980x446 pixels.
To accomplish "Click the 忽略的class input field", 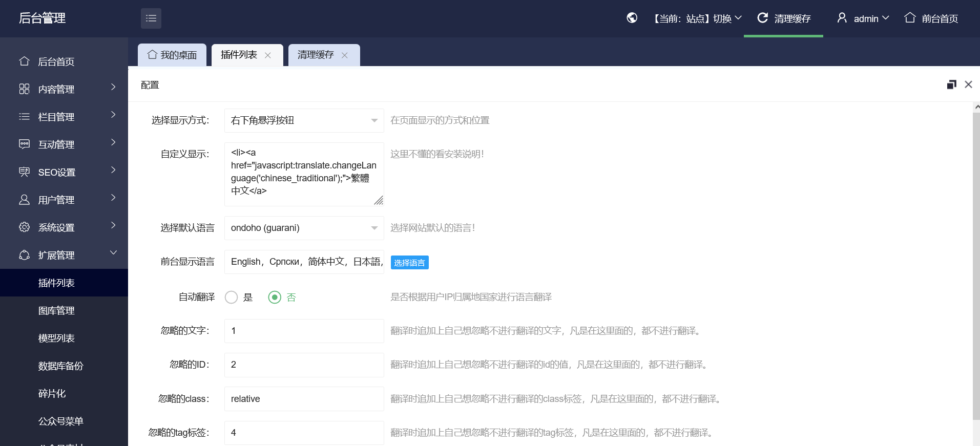I will point(304,399).
